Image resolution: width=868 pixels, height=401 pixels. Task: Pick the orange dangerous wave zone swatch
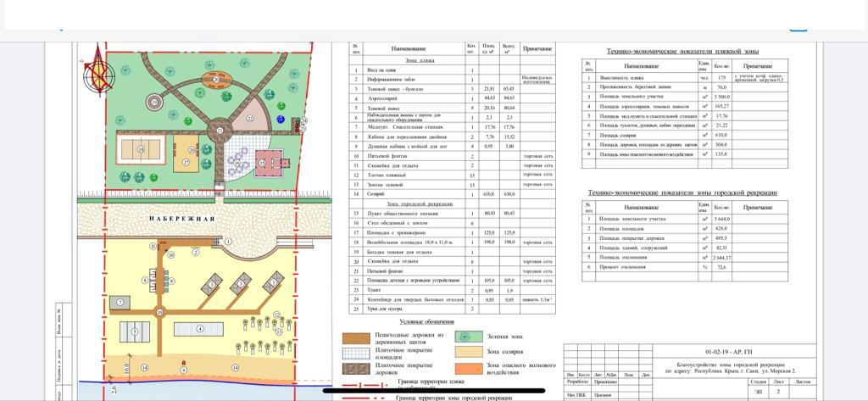click(x=470, y=368)
